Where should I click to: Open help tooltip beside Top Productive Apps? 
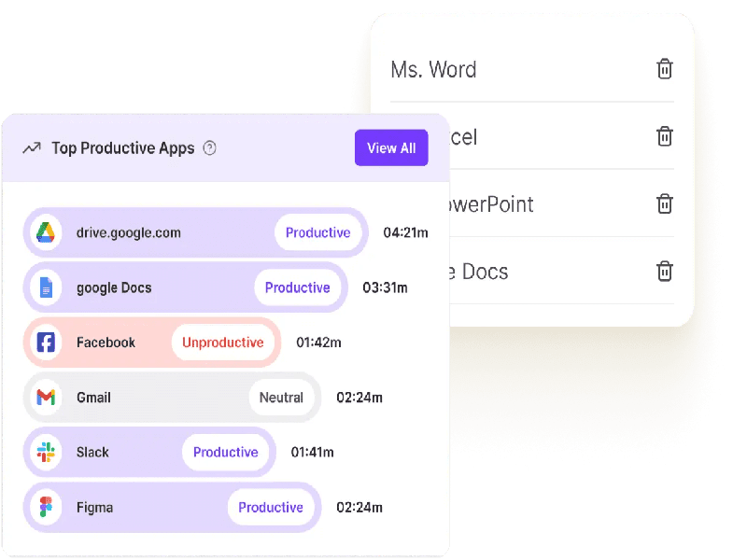click(x=209, y=148)
